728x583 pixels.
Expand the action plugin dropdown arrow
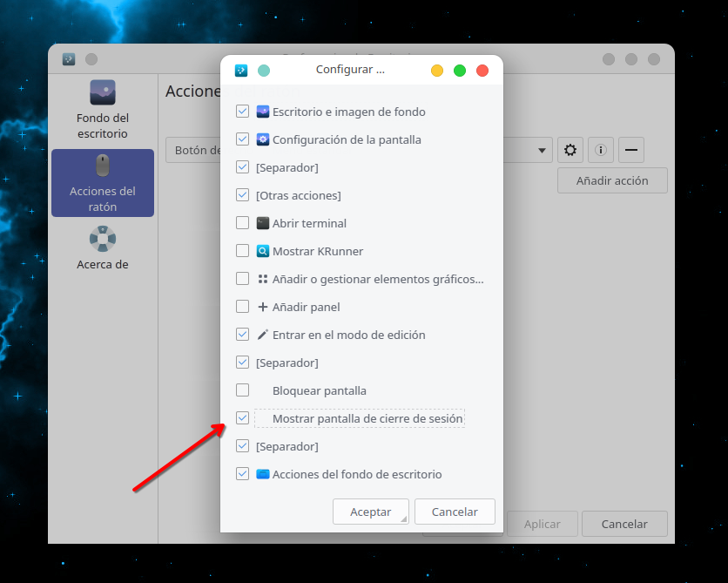543,150
